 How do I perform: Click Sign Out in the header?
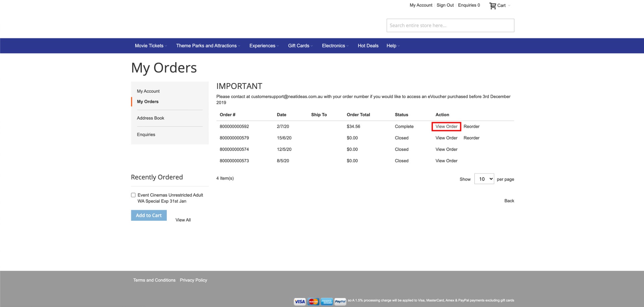point(445,5)
